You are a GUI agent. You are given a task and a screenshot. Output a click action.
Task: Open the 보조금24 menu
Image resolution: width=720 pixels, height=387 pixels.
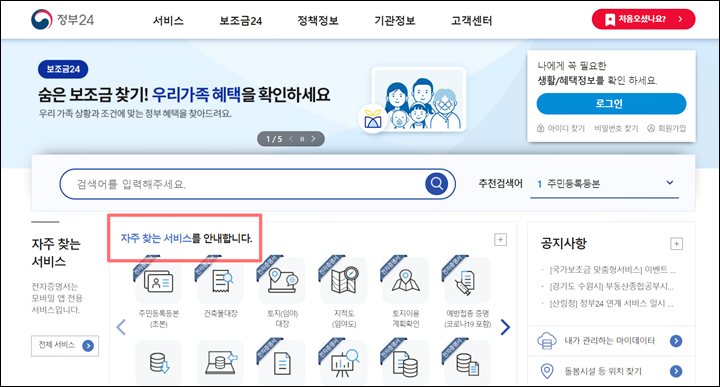tap(241, 21)
